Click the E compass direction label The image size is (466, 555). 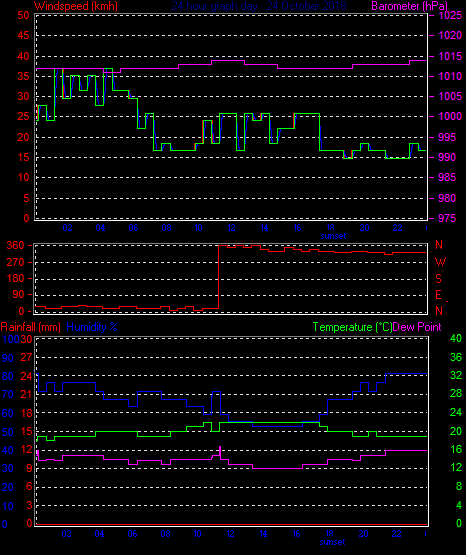tap(438, 294)
